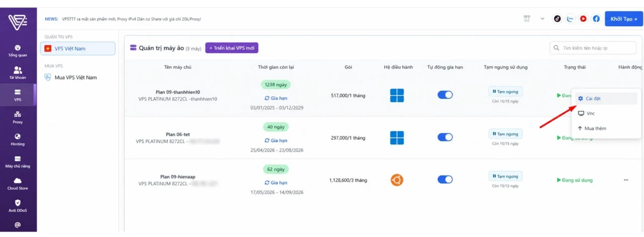Open the YouTube social link icon
The width and height of the screenshot is (644, 237).
583,19
